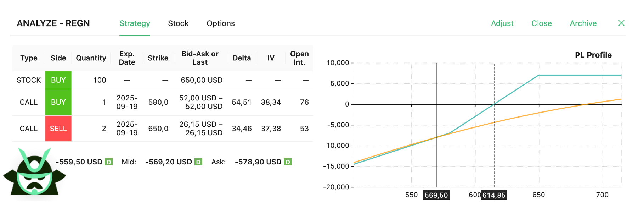Click the 614,85 breakeven marker on the chart

point(494,195)
